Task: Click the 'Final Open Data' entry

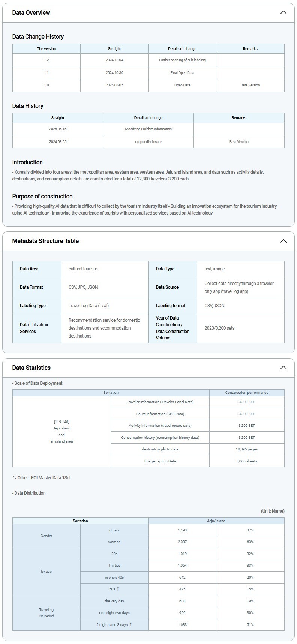Action: tap(182, 72)
